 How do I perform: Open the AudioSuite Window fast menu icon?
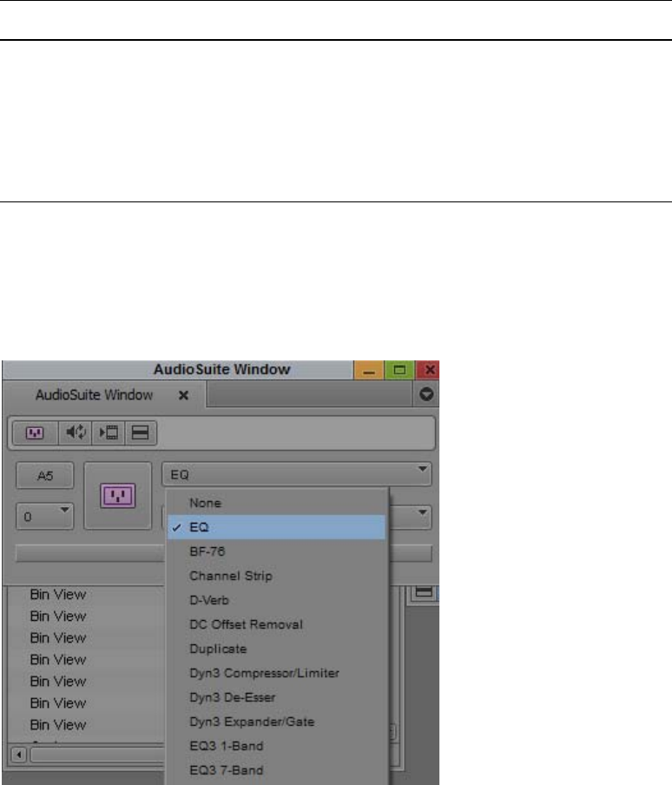(426, 394)
